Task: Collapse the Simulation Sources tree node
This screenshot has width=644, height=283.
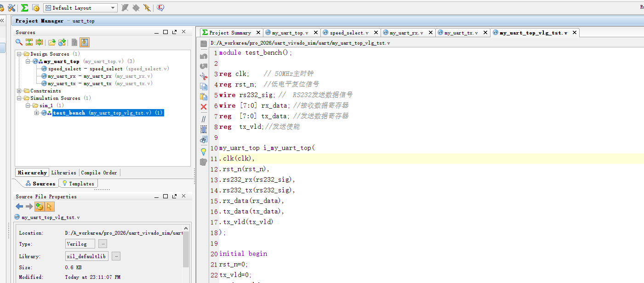Action: coord(19,98)
